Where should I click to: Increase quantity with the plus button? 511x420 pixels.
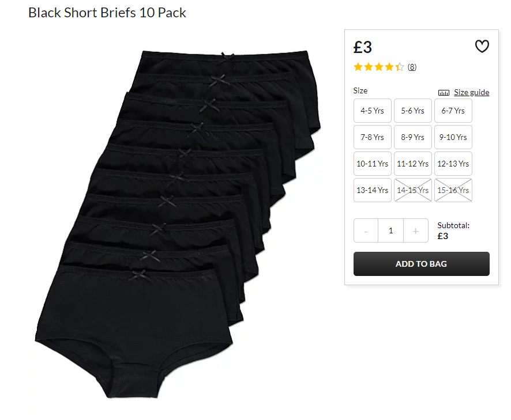(415, 231)
